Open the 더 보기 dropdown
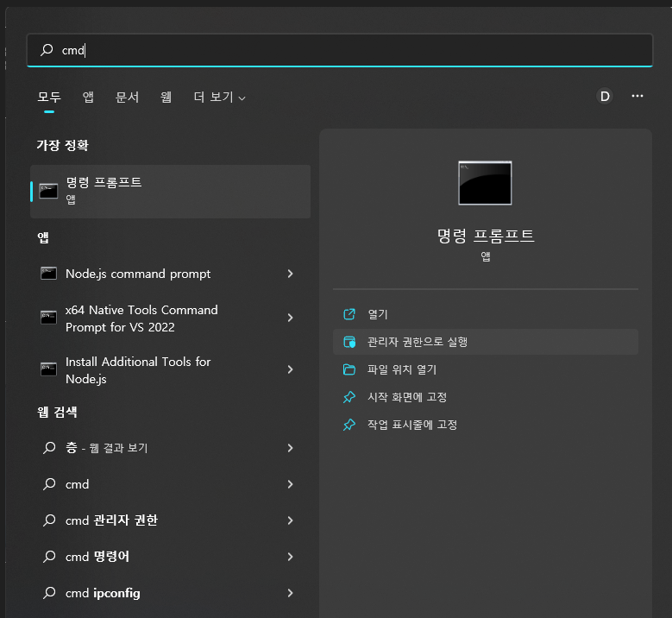Viewport: 672px width, 618px height. pos(219,97)
